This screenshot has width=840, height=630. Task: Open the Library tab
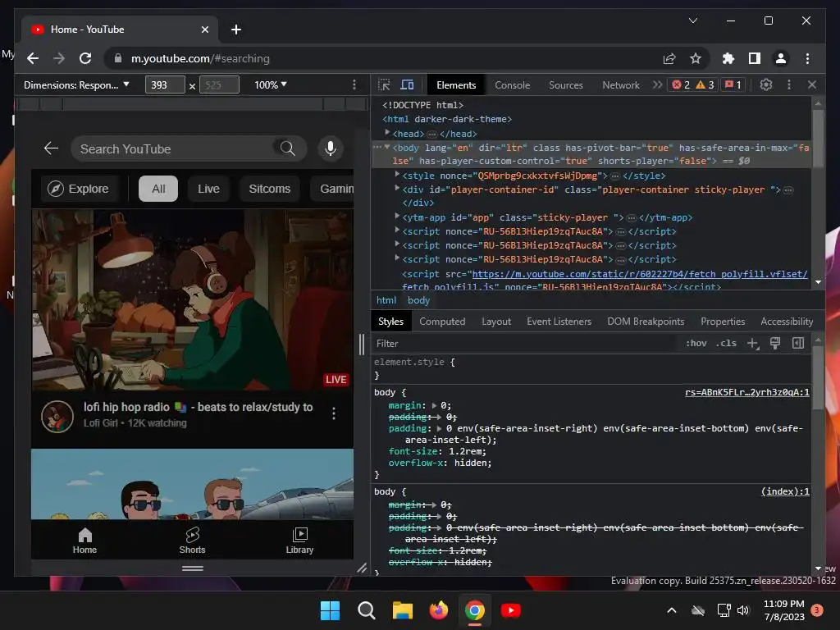[x=299, y=541]
